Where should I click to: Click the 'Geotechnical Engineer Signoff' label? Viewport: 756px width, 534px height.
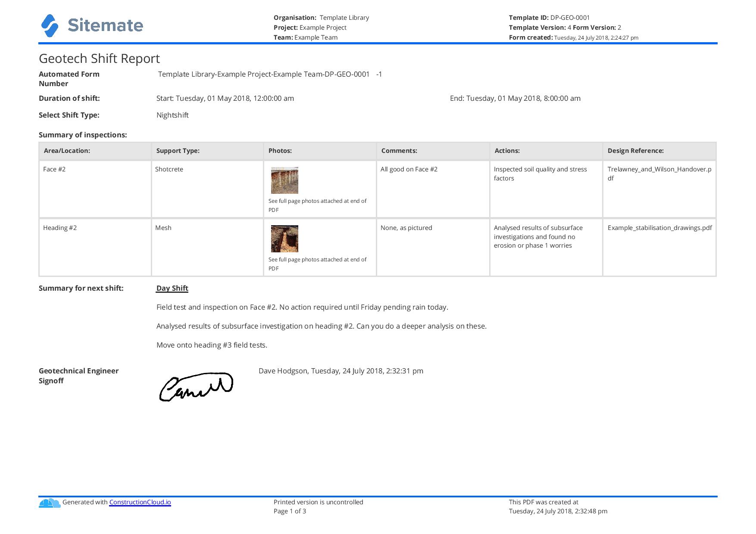[78, 376]
